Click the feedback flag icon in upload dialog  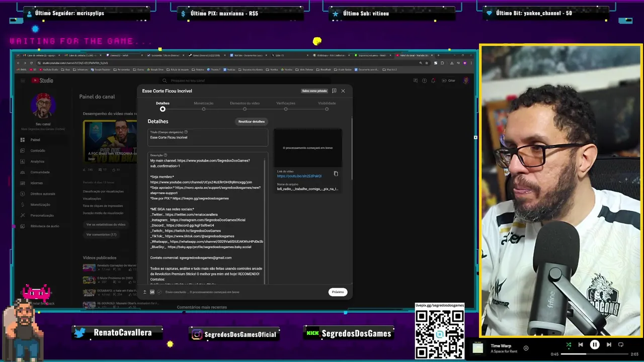tap(334, 91)
